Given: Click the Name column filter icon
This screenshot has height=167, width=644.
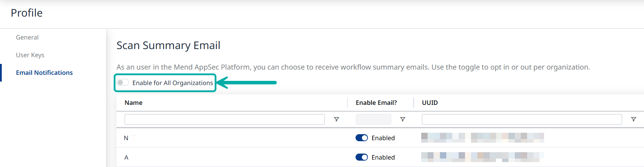Looking at the screenshot, I should [x=336, y=119].
